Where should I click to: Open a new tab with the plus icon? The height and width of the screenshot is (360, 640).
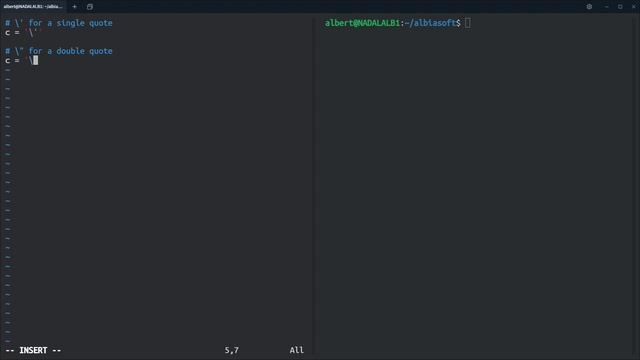tap(74, 7)
